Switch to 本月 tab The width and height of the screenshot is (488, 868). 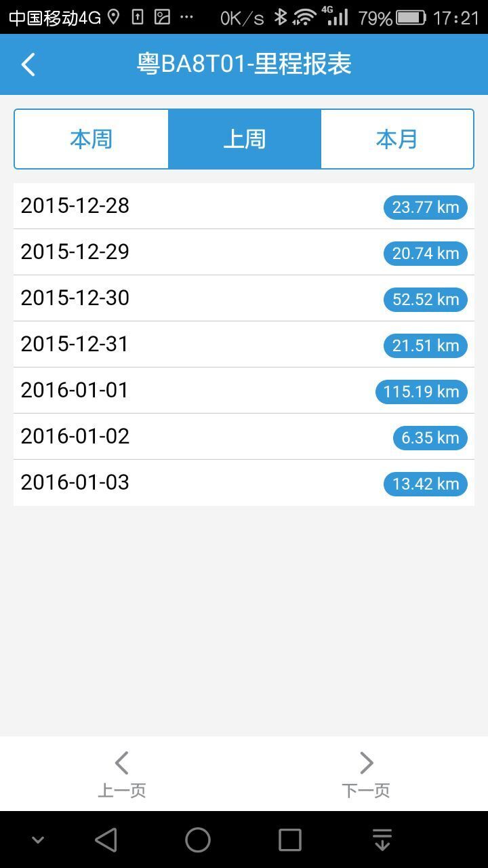[x=397, y=139]
